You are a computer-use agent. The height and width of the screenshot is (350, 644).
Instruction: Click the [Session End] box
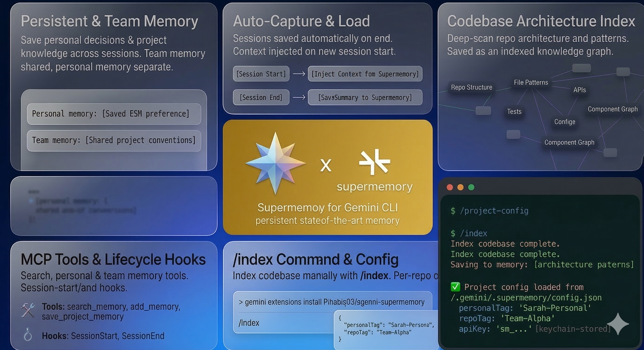point(261,97)
